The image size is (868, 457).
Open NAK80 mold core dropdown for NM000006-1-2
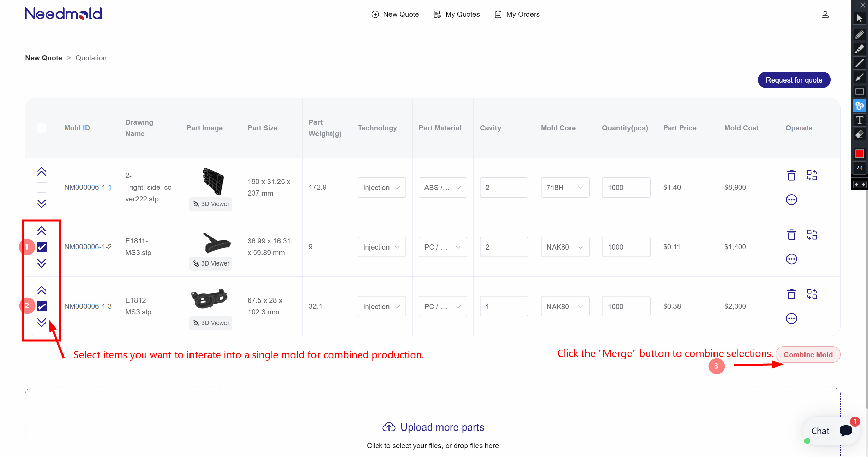point(565,247)
